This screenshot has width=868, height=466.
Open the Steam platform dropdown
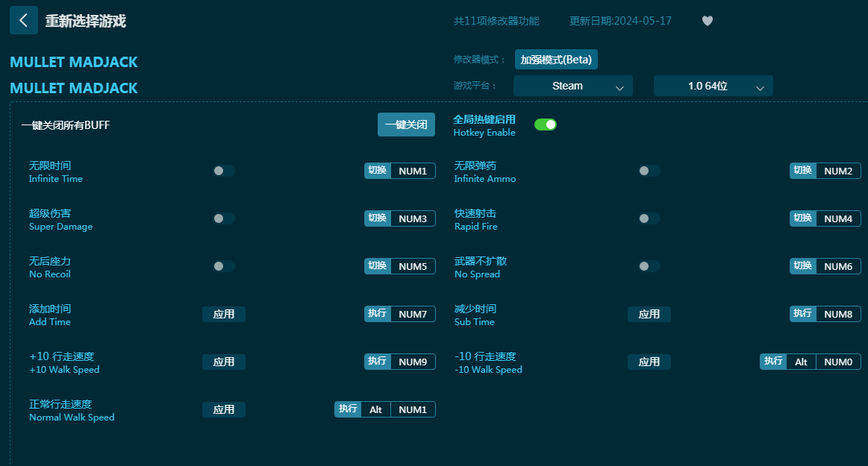coord(573,86)
